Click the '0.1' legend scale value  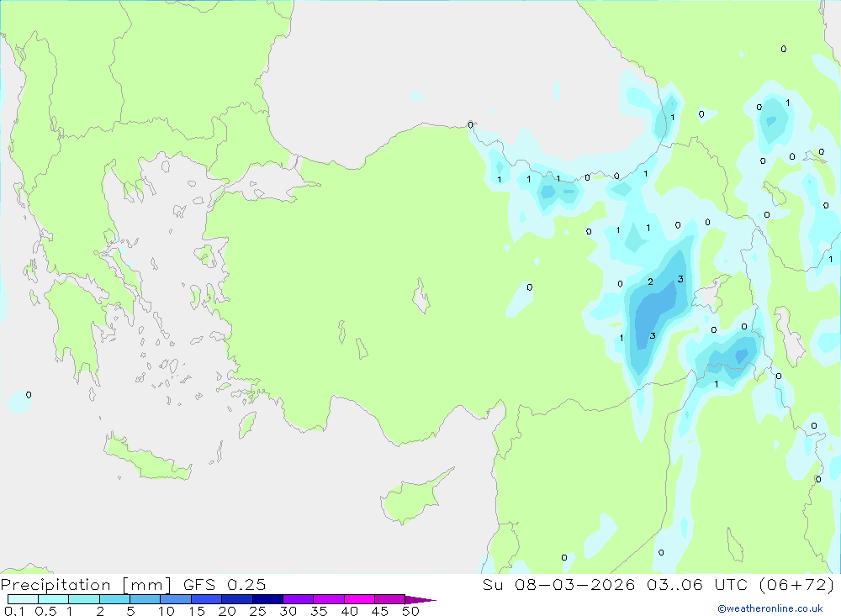[x=14, y=611]
